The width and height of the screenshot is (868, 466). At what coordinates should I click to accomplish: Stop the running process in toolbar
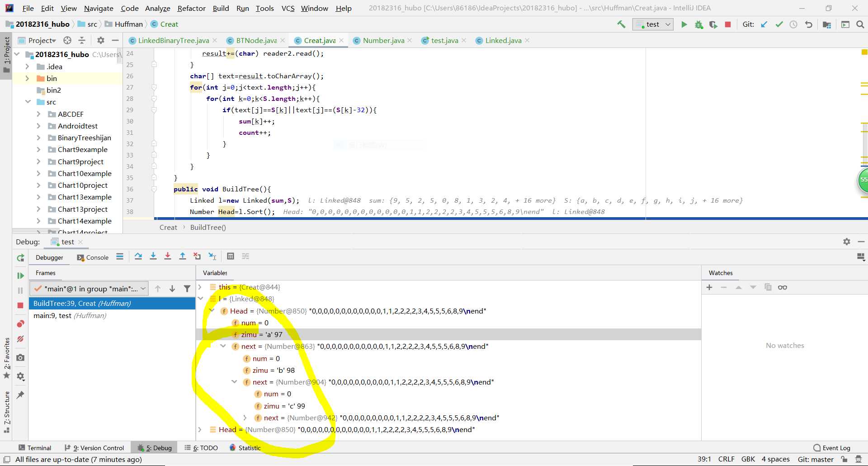pyautogui.click(x=728, y=24)
